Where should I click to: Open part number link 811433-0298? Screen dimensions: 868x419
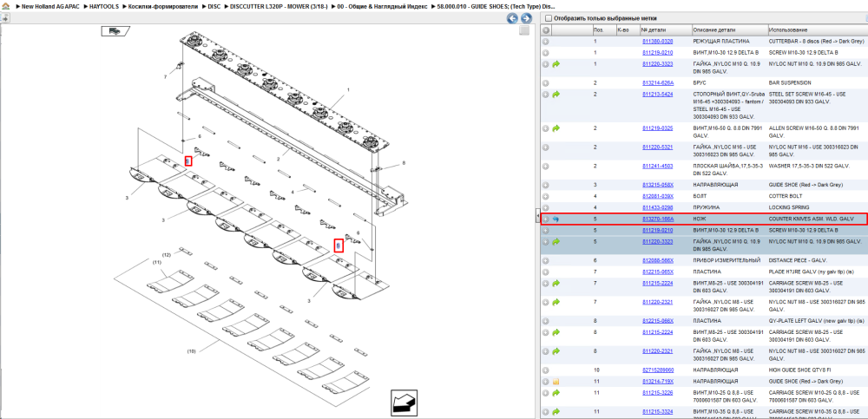658,207
